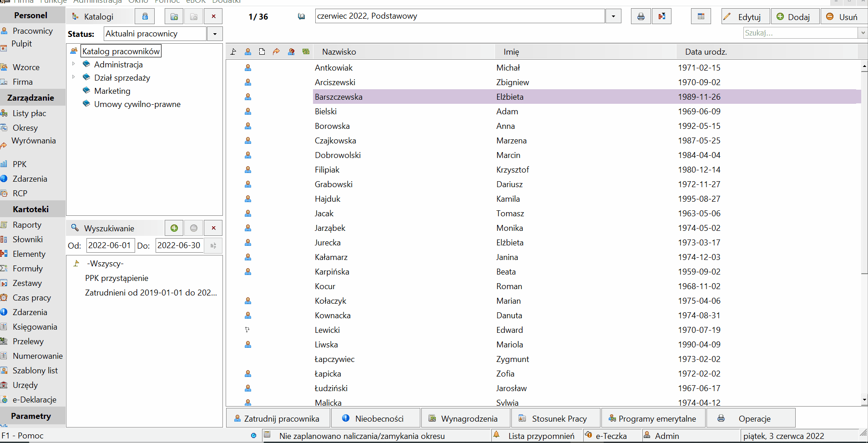Image resolution: width=868 pixels, height=443 pixels.
Task: Select Katalog pracowników root node
Action: coord(121,51)
